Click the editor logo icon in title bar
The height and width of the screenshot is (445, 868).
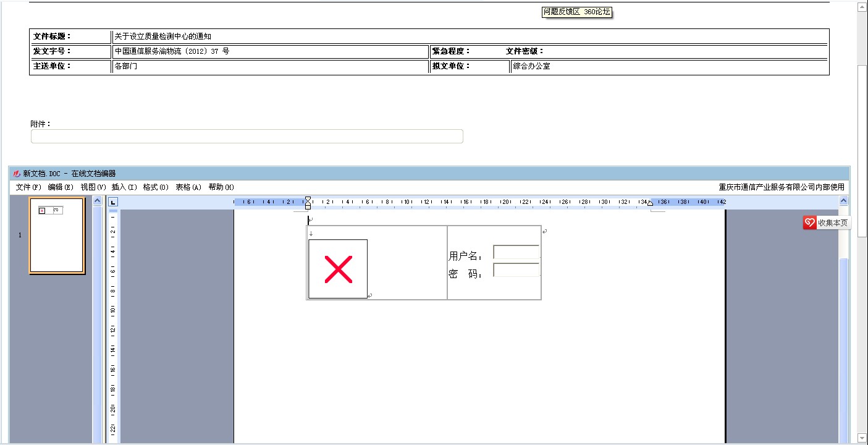pos(17,174)
